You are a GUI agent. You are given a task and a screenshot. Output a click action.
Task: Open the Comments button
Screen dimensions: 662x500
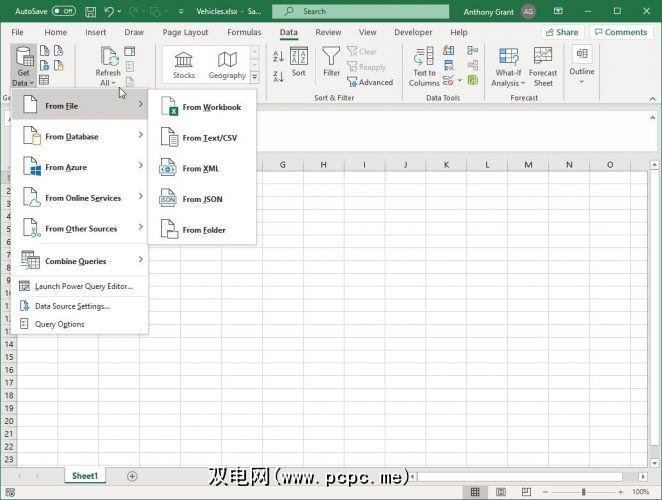620,32
